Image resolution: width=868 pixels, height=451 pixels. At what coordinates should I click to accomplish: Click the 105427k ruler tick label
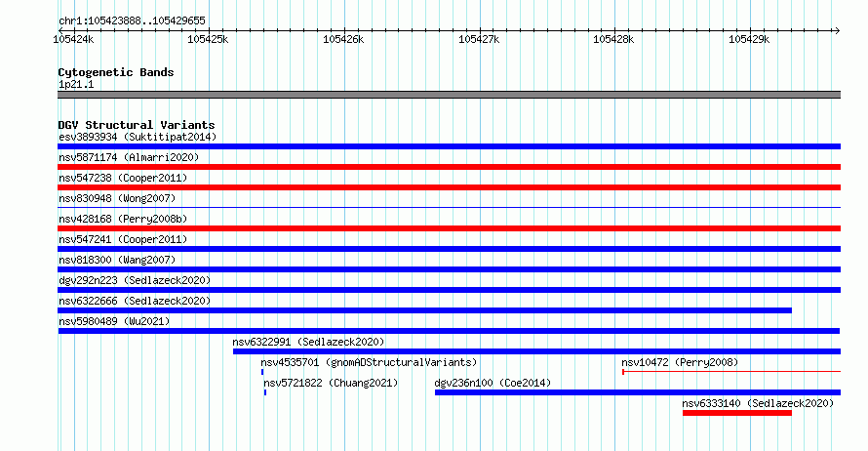(479, 39)
